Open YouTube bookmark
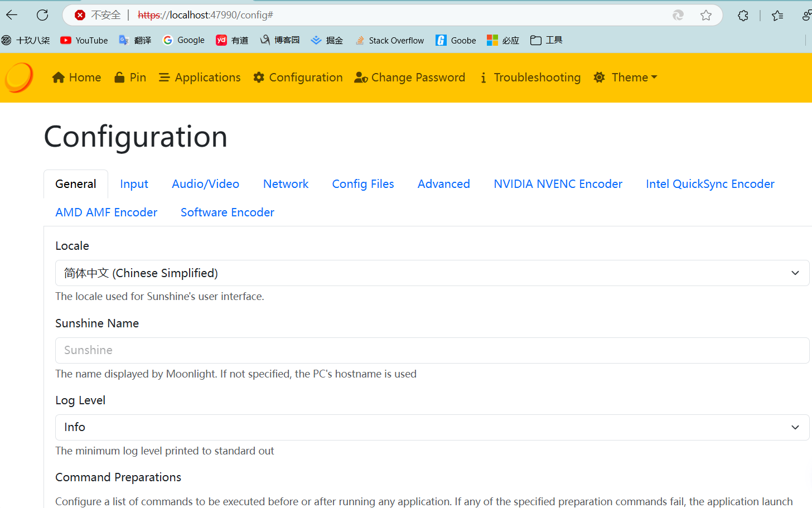The width and height of the screenshot is (812, 508). 84,40
